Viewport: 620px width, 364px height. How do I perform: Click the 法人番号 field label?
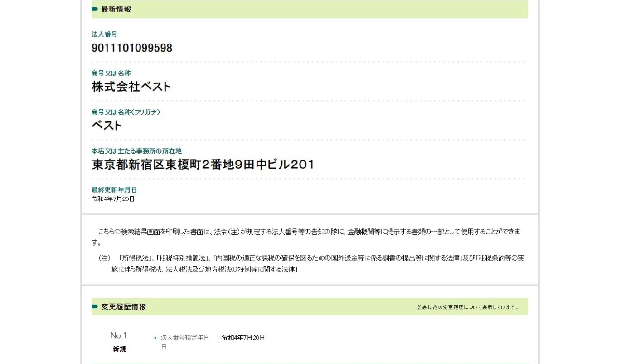tap(104, 34)
